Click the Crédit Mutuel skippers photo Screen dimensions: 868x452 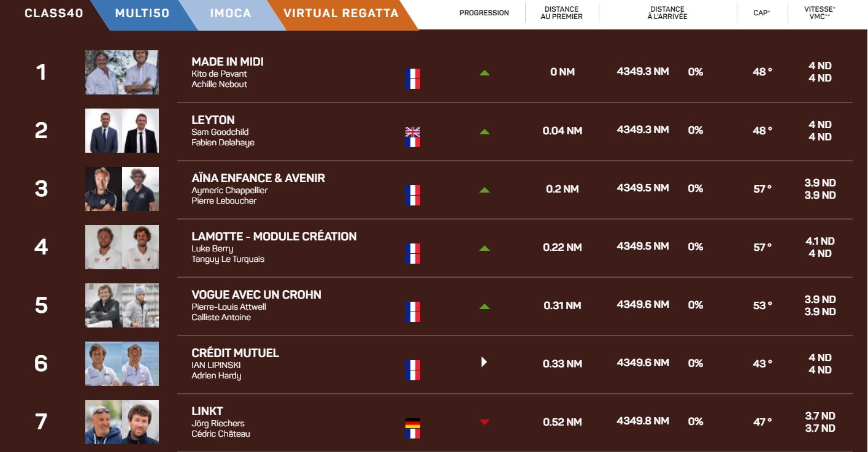[x=122, y=364]
